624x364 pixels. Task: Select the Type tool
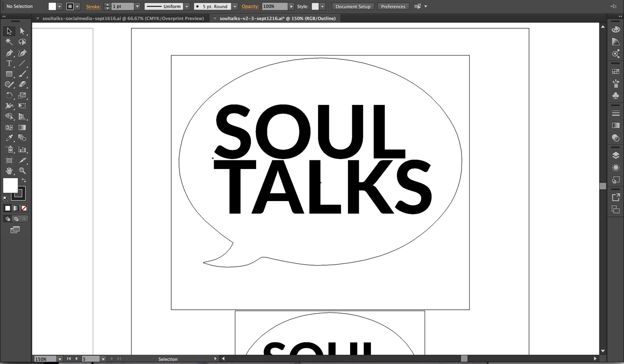[9, 63]
